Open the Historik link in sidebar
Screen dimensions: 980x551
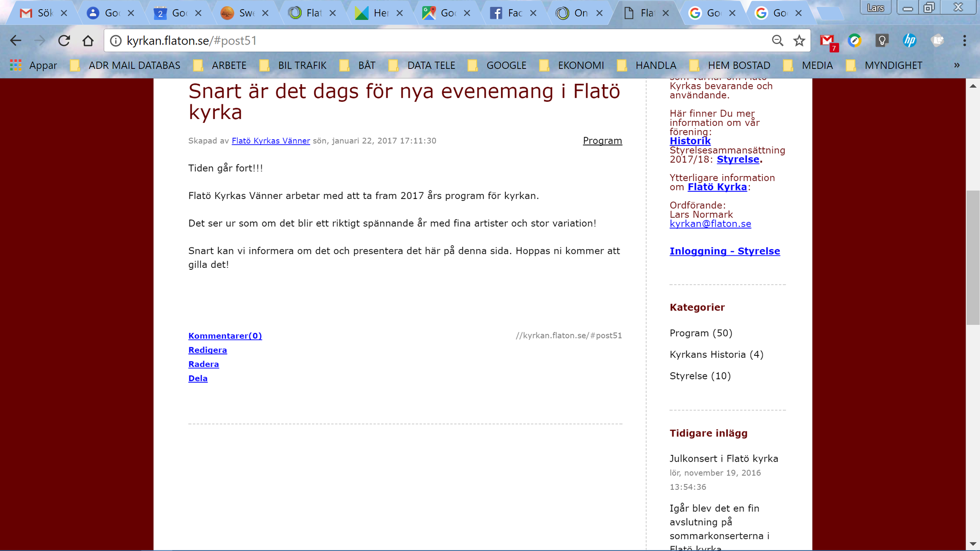(x=690, y=141)
